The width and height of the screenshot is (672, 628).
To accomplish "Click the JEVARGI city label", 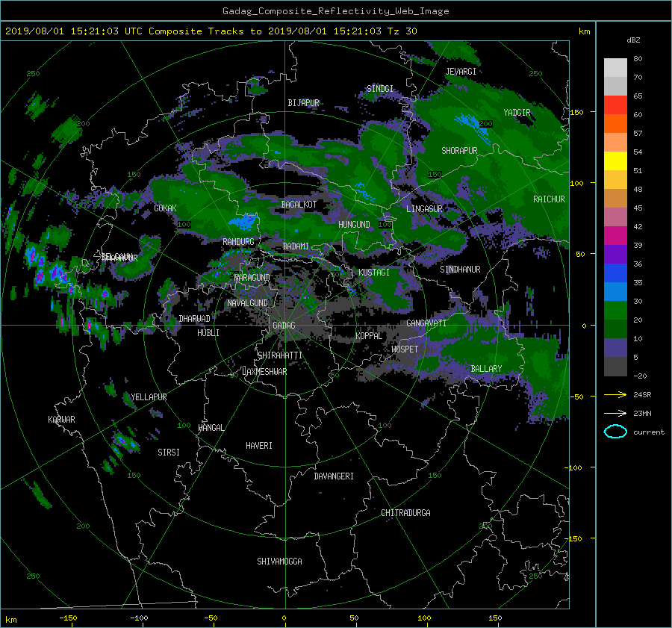I will [461, 72].
